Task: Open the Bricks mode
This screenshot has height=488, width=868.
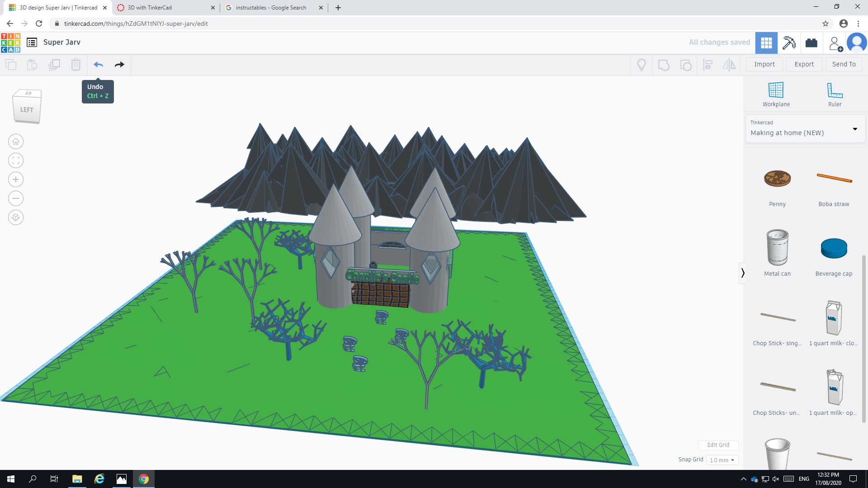Action: click(811, 42)
